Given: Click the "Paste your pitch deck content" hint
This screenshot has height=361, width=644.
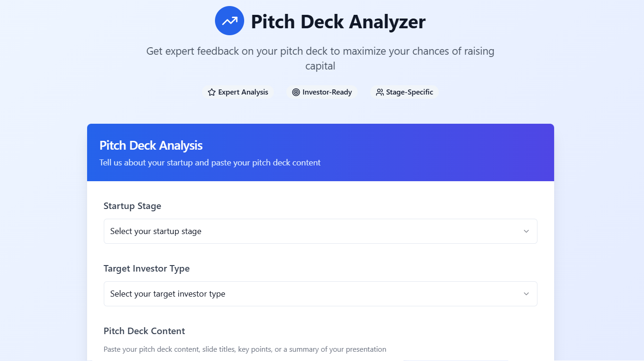Looking at the screenshot, I should pyautogui.click(x=245, y=349).
